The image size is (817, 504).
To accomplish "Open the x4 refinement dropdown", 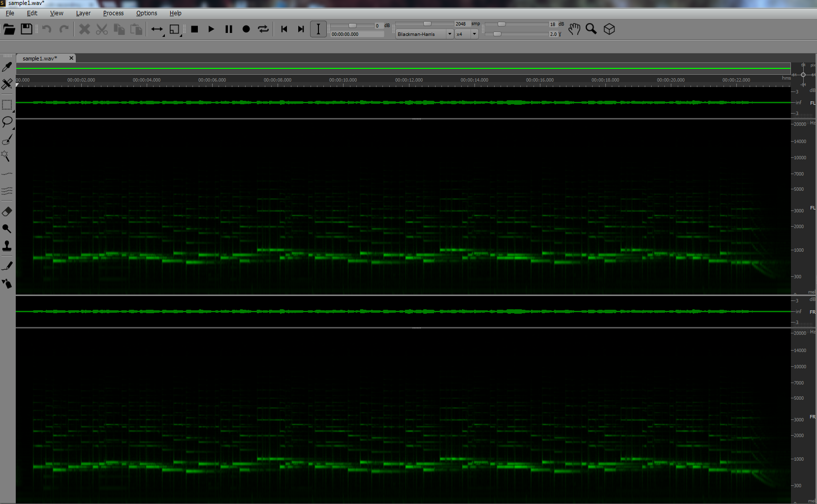I will 466,34.
